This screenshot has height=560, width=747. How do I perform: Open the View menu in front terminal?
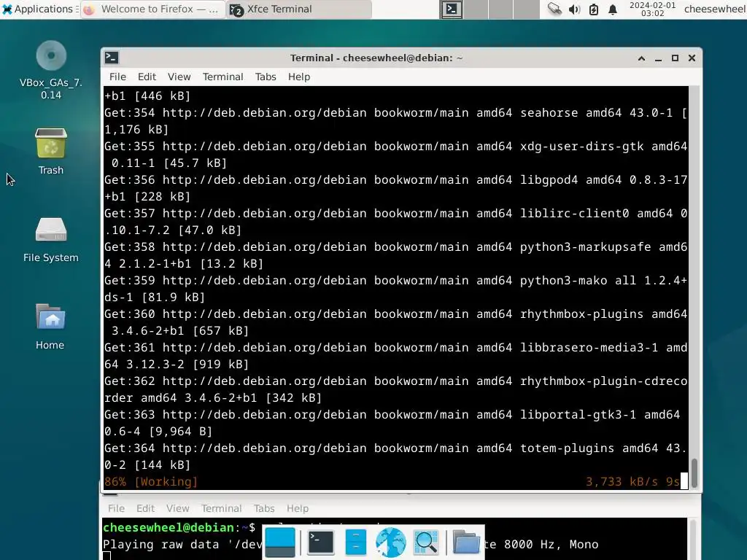click(179, 77)
